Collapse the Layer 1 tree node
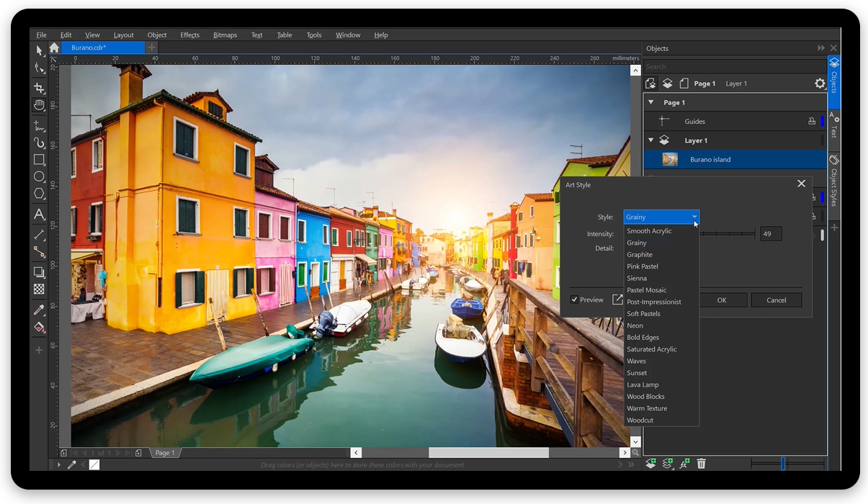This screenshot has width=868, height=504. 651,140
